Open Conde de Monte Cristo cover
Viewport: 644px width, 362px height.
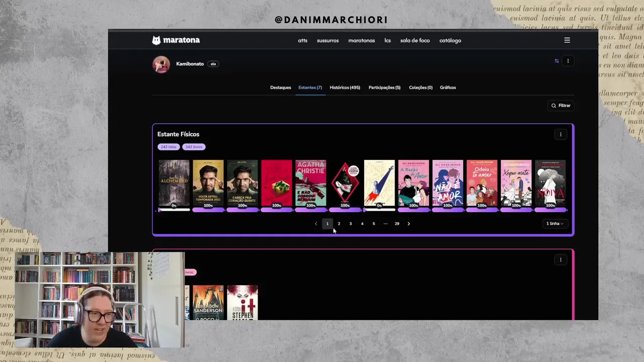coord(379,183)
